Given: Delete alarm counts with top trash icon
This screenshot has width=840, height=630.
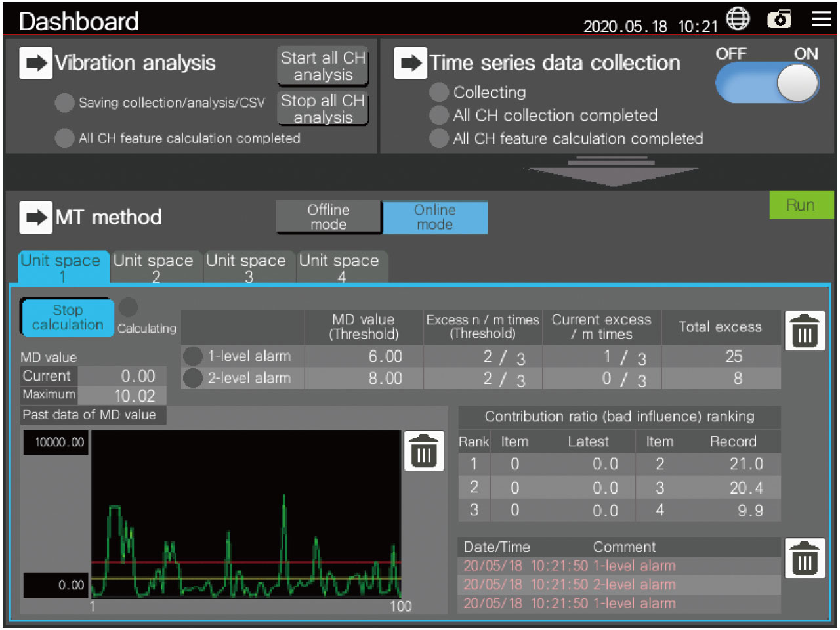Looking at the screenshot, I should click(805, 330).
